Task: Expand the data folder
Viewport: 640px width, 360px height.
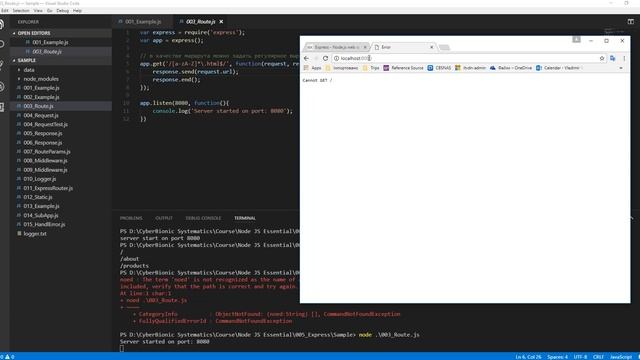Action: (29, 70)
